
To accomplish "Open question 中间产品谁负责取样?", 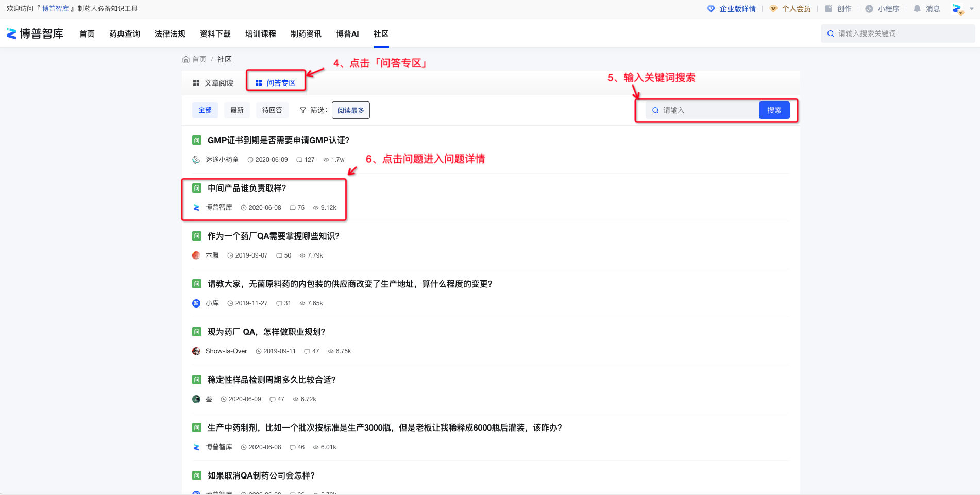I will coord(247,188).
